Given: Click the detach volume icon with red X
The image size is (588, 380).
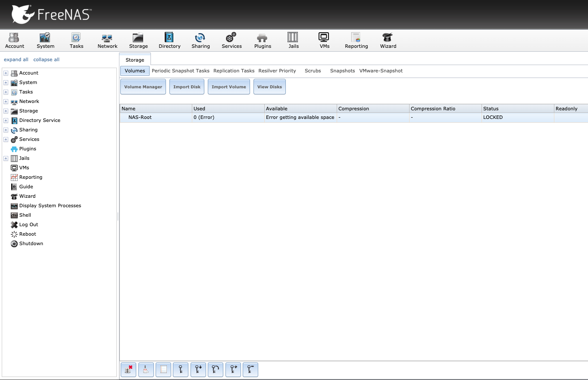Looking at the screenshot, I should pos(128,369).
